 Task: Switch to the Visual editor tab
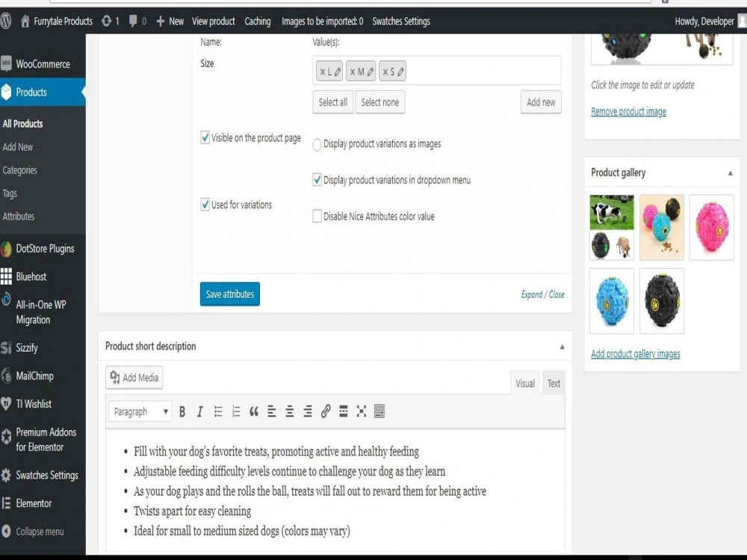coord(525,383)
